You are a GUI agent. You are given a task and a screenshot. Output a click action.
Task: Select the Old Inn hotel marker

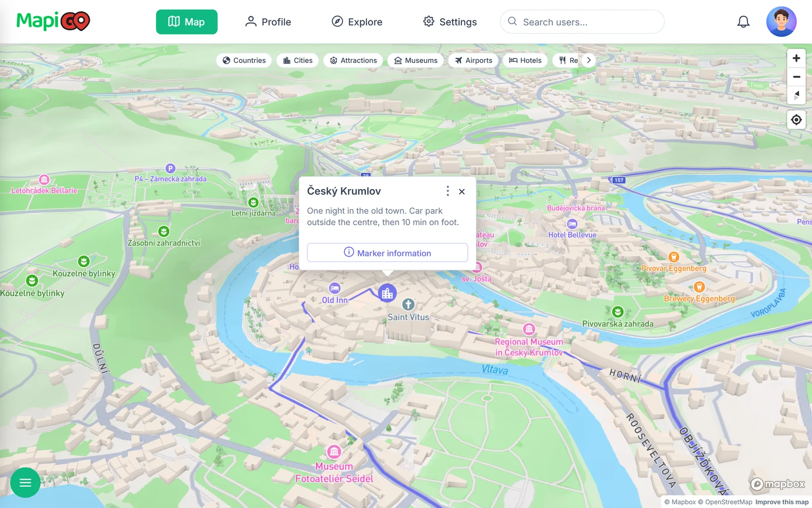[334, 288]
